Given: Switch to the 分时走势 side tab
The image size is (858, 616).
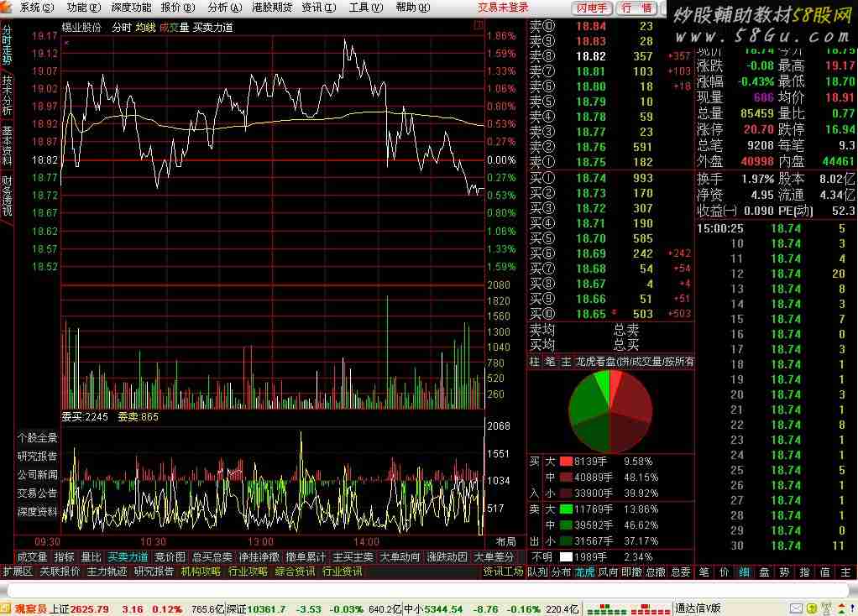Looking at the screenshot, I should (x=7, y=46).
